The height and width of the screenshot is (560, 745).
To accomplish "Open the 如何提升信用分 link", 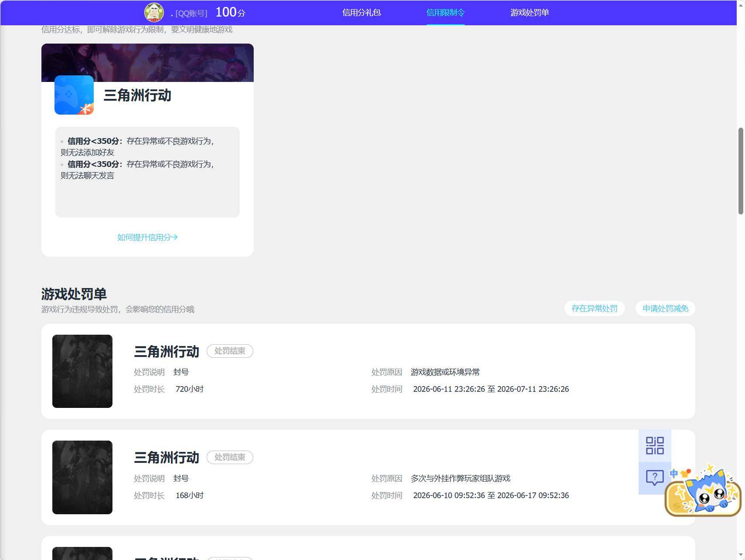I will pyautogui.click(x=147, y=238).
